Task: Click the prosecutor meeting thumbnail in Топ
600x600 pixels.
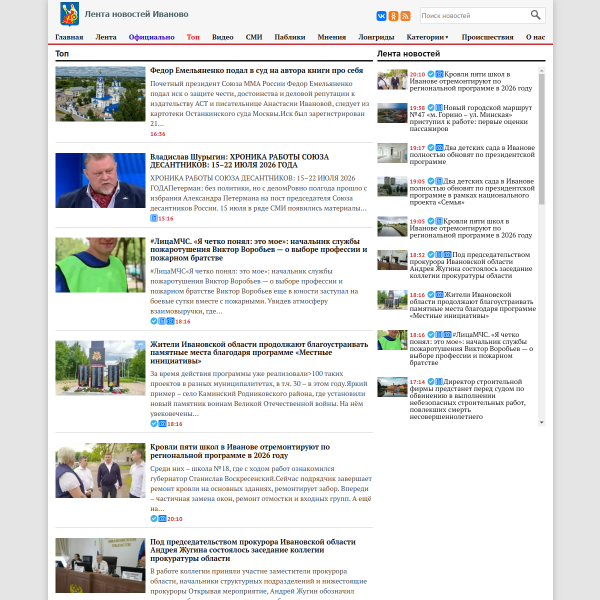Action: pos(100,566)
